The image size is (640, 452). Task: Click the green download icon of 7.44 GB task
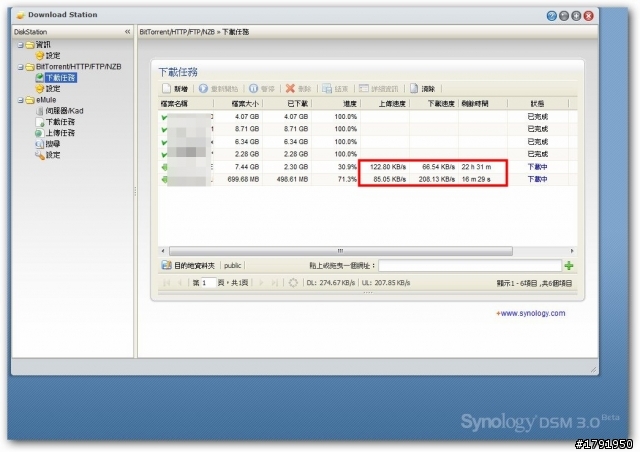164,167
